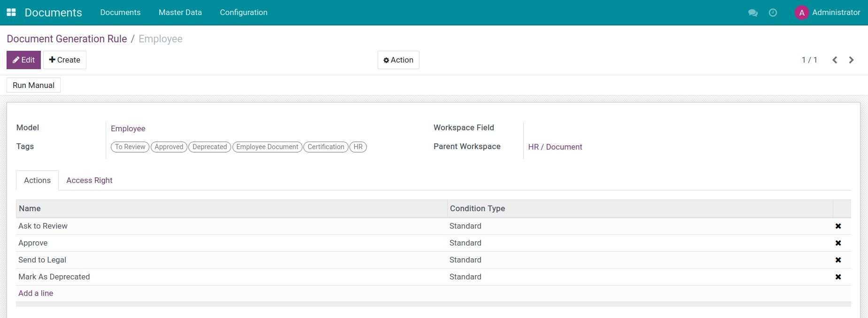This screenshot has width=868, height=318.
Task: Delete the Ask to Review action row
Action: tap(838, 226)
